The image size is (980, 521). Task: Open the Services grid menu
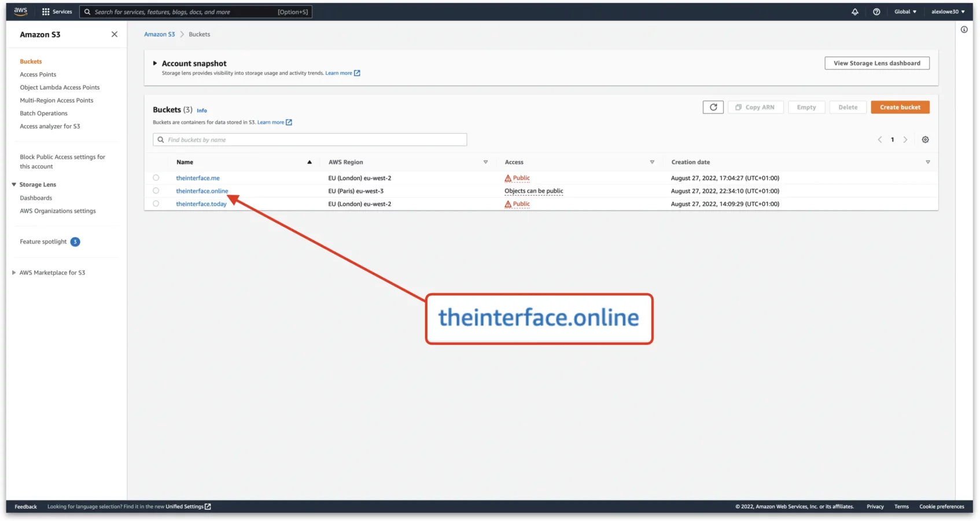[x=57, y=12]
